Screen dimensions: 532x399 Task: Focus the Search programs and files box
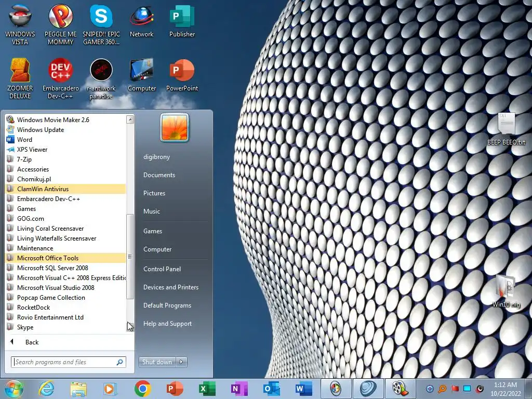[69, 362]
